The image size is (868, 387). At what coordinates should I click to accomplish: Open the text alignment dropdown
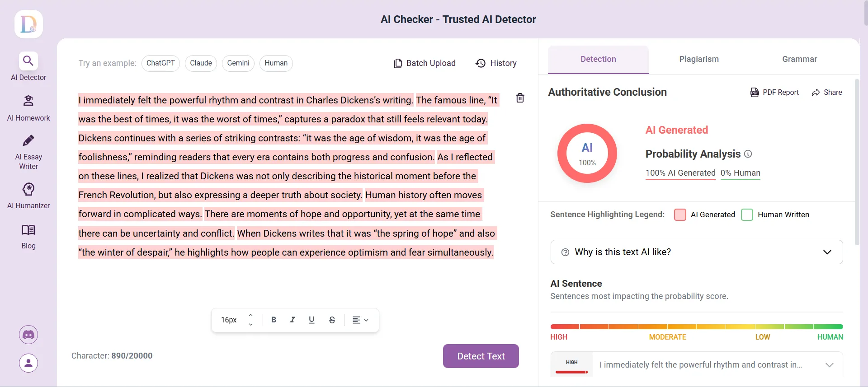pos(360,320)
